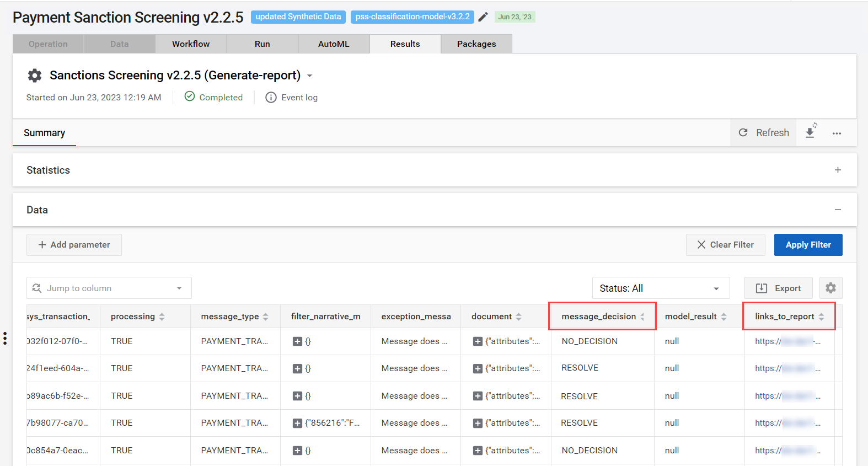
Task: Click the pss-classification-model-v3.2.2 tag
Action: [412, 17]
